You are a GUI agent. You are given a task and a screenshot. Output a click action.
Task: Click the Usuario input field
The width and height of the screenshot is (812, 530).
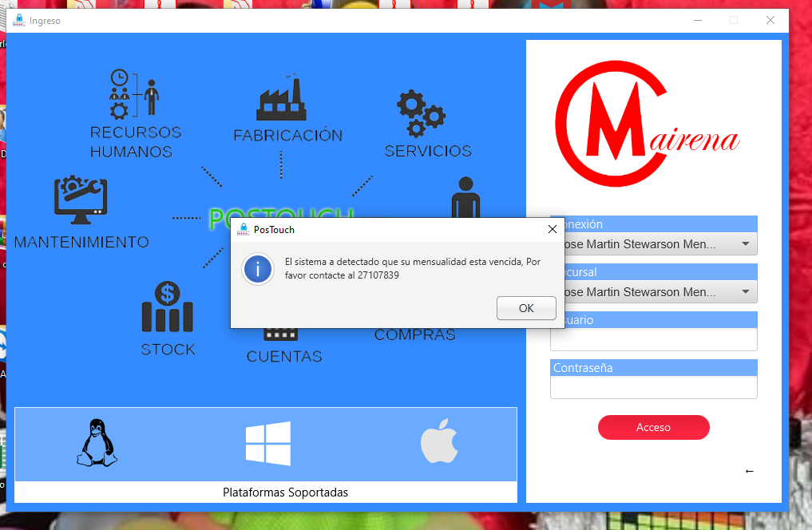pos(653,340)
